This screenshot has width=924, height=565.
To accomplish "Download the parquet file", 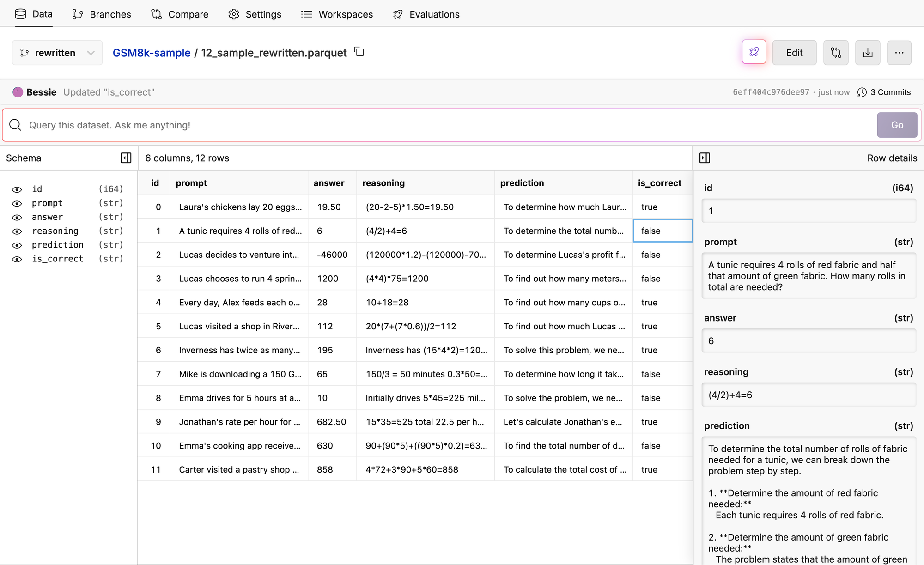I will tap(867, 52).
